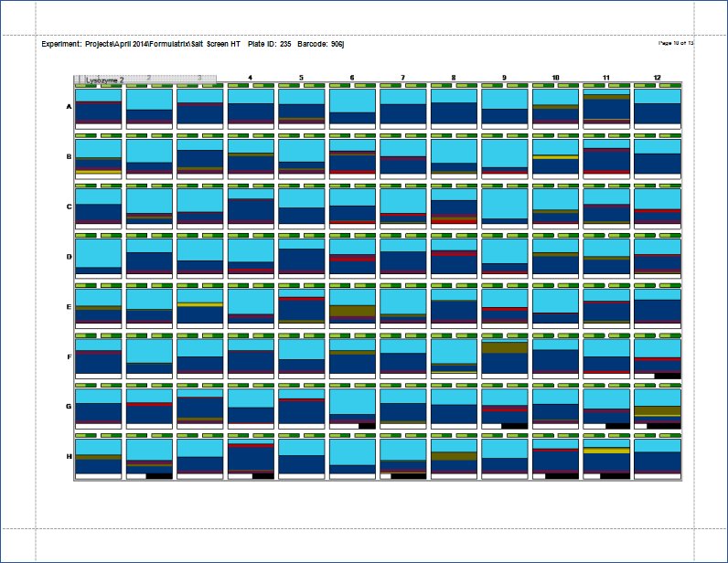Click column header 12

tap(657, 78)
